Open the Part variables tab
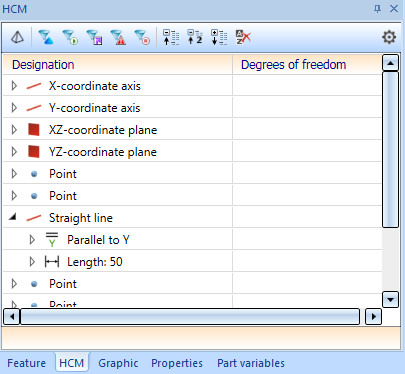 251,363
